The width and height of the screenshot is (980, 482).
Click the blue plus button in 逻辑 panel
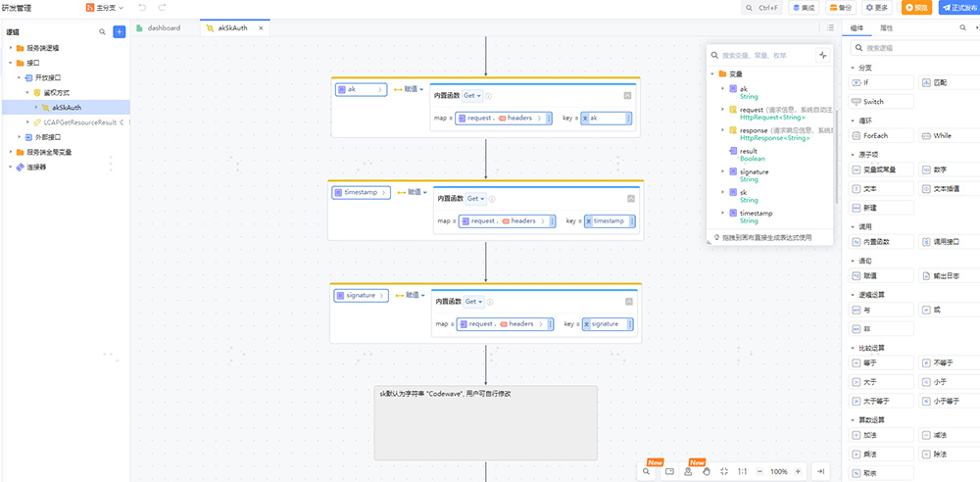pyautogui.click(x=120, y=31)
